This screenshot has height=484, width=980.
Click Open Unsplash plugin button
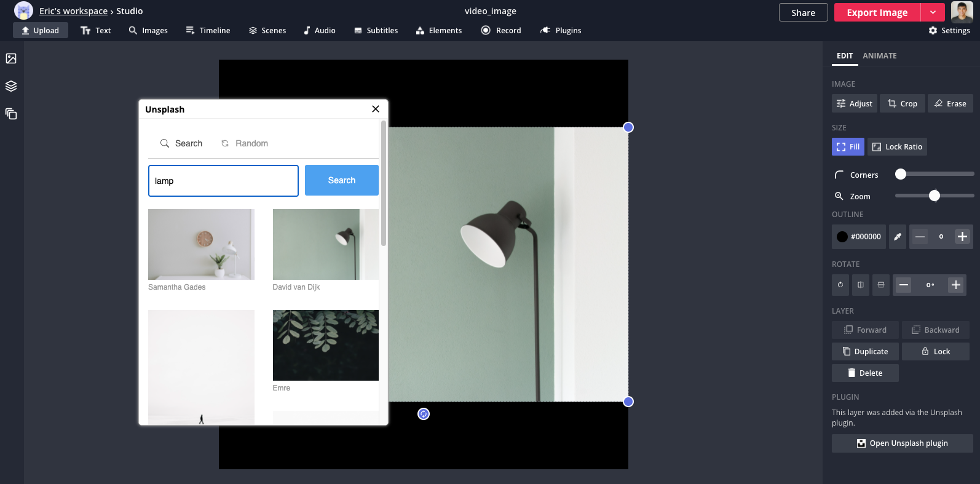point(903,443)
